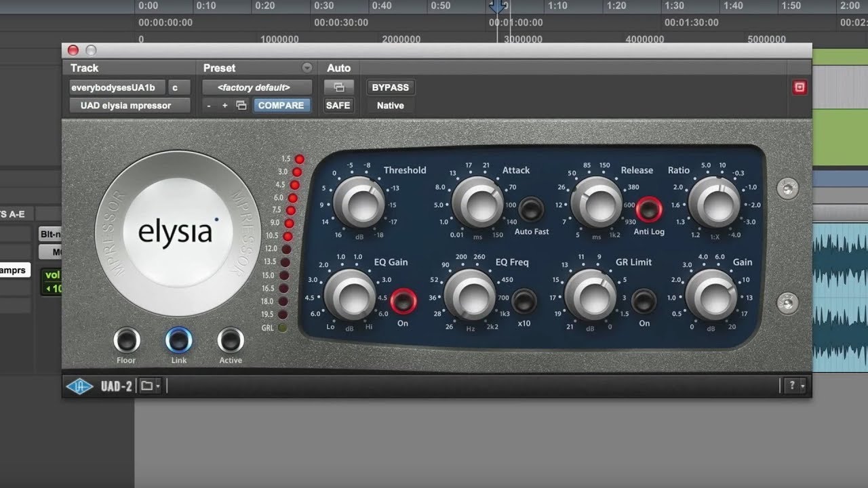Select previous preset with the minus button

209,105
